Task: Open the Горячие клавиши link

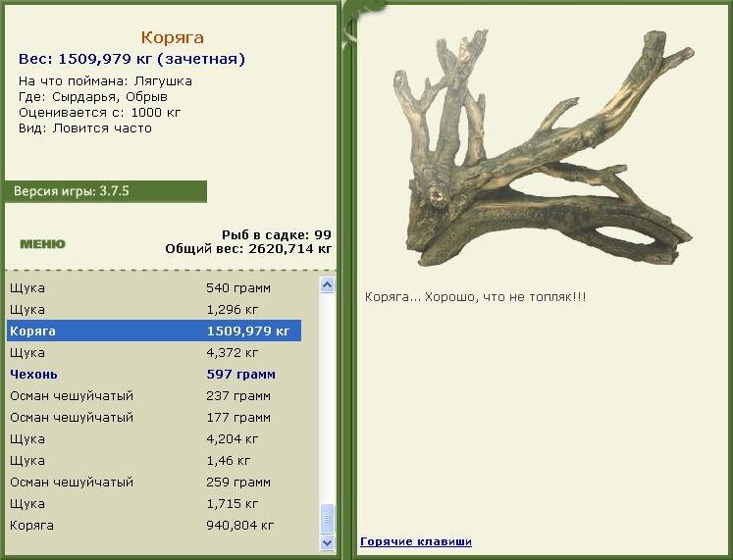Action: [x=416, y=541]
